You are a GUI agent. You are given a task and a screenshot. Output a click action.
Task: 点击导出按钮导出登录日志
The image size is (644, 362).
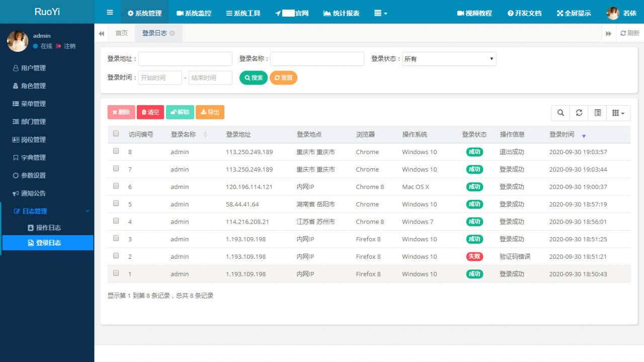click(x=210, y=112)
